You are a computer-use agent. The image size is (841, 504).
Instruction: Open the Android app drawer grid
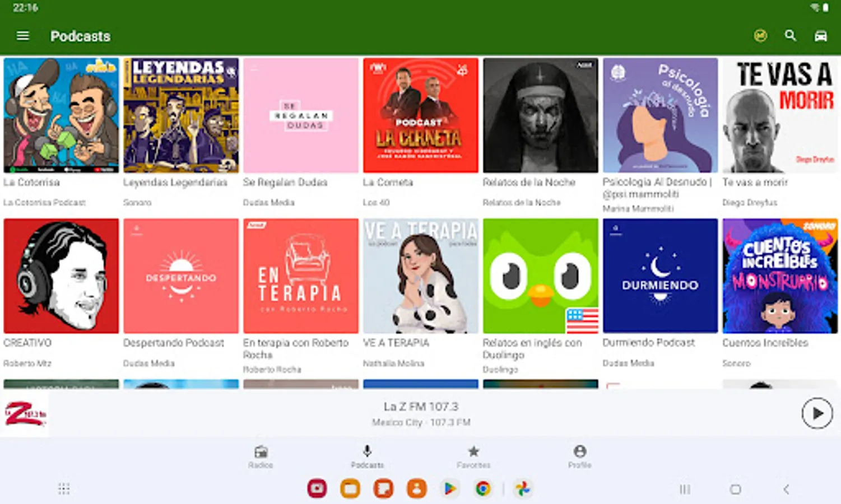(x=64, y=489)
